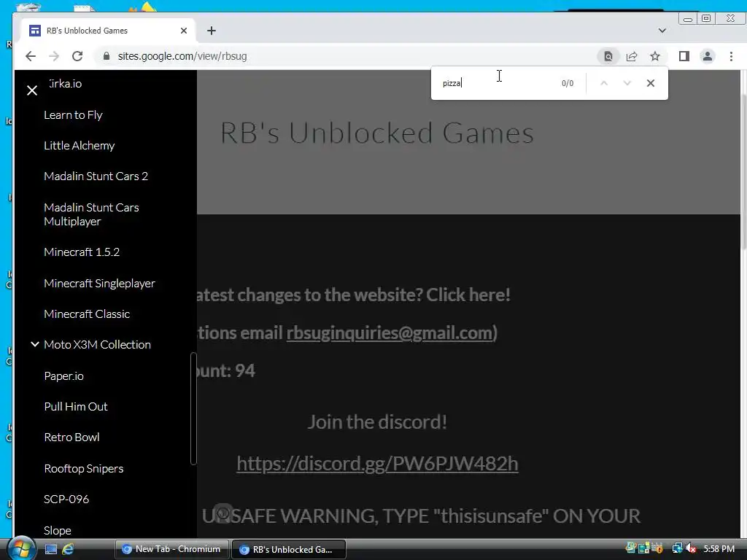747x560 pixels.
Task: Open Moto X3M Collection page
Action: (x=97, y=345)
